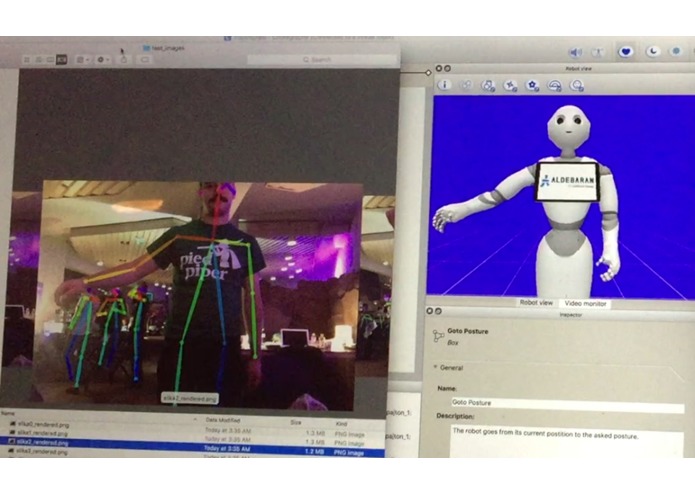
Task: Sort by Kind column header
Action: tap(341, 424)
